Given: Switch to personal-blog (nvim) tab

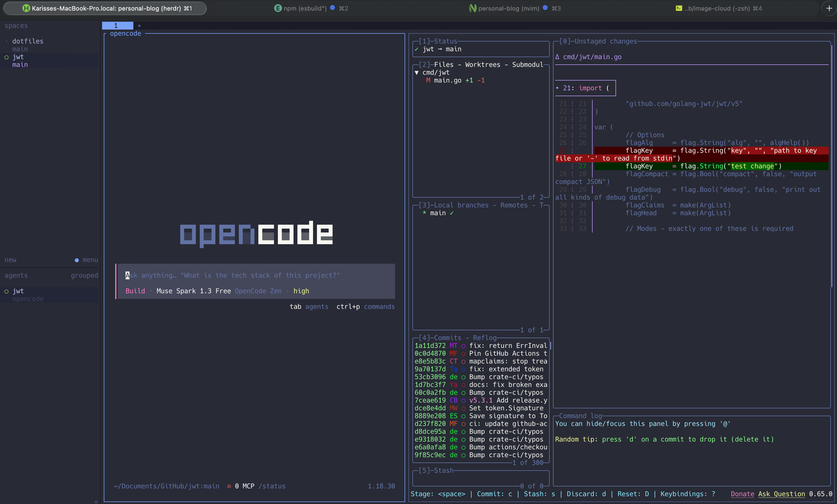Looking at the screenshot, I should (x=514, y=8).
